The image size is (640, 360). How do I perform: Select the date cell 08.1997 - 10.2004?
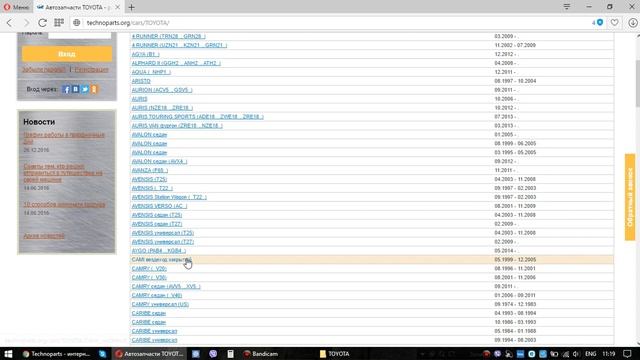click(515, 81)
